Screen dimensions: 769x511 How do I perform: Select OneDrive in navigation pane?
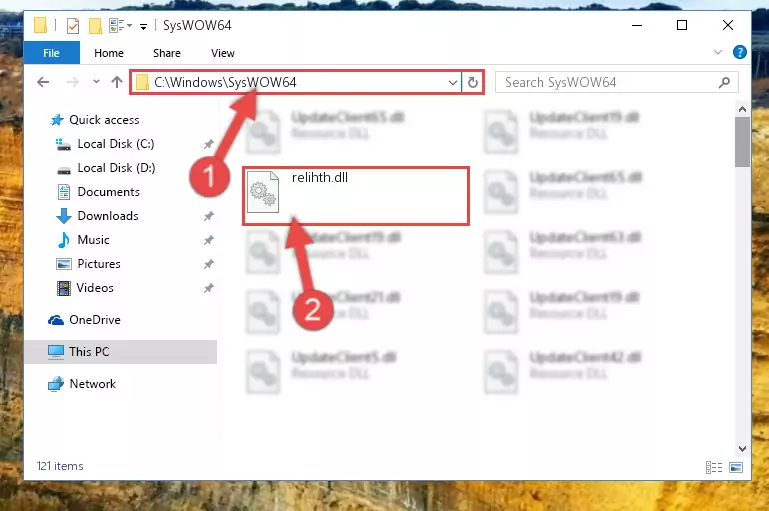[x=95, y=320]
